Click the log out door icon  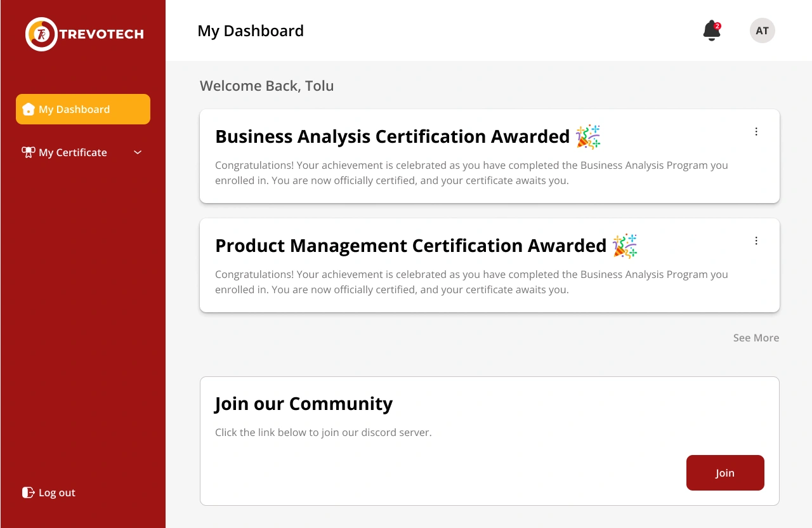pyautogui.click(x=28, y=492)
